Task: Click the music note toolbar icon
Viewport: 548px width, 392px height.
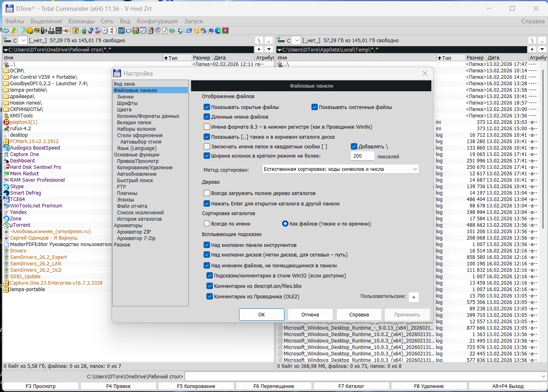Action: coord(165,31)
